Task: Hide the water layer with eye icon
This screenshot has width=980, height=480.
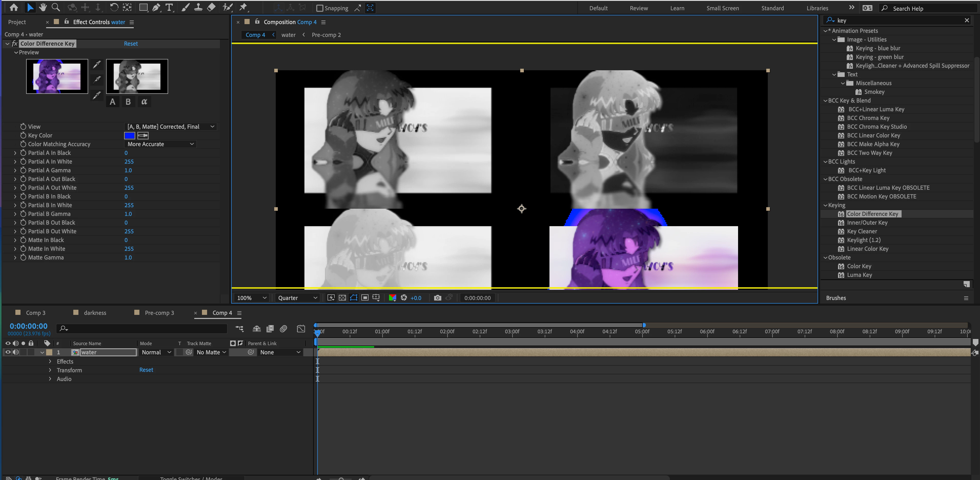Action: tap(8, 352)
